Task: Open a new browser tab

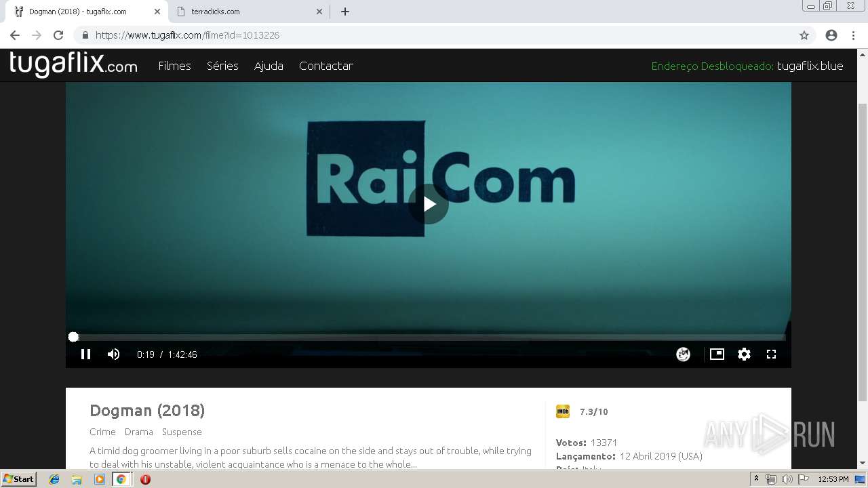Action: tap(344, 12)
